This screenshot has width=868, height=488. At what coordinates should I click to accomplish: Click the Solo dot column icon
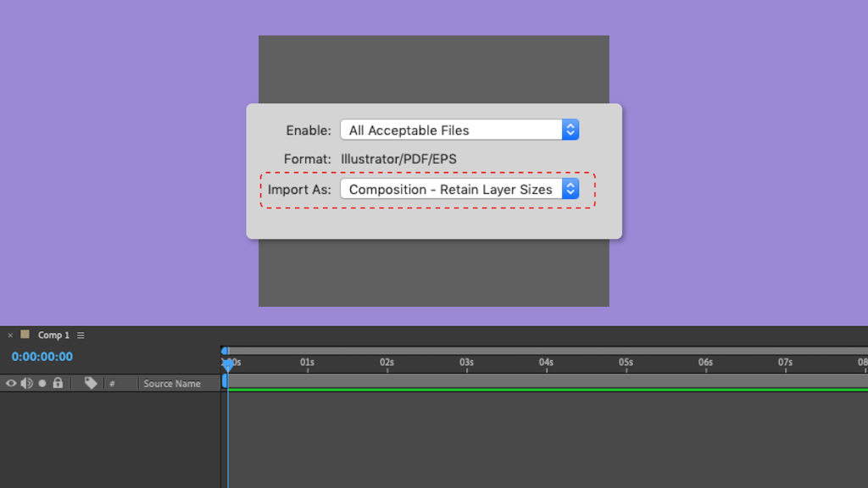tap(42, 384)
